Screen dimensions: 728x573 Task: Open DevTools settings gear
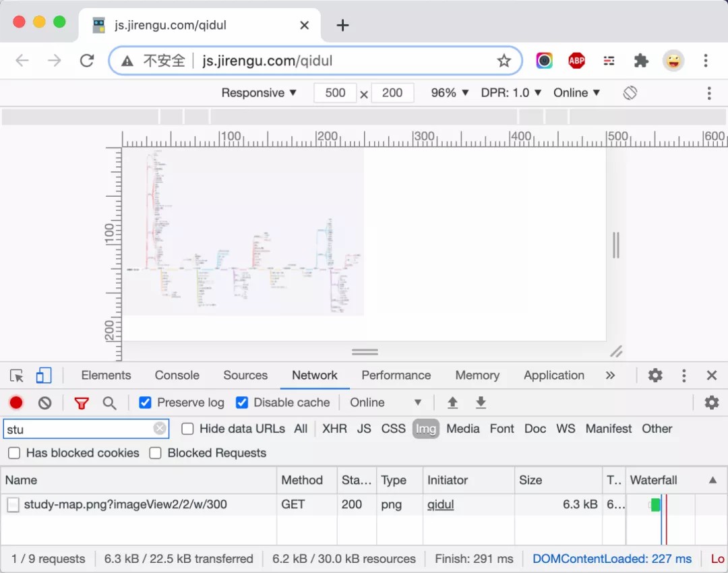(x=655, y=375)
